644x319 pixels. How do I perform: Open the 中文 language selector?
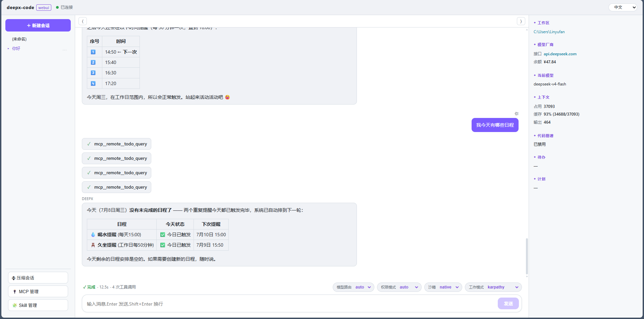(623, 7)
